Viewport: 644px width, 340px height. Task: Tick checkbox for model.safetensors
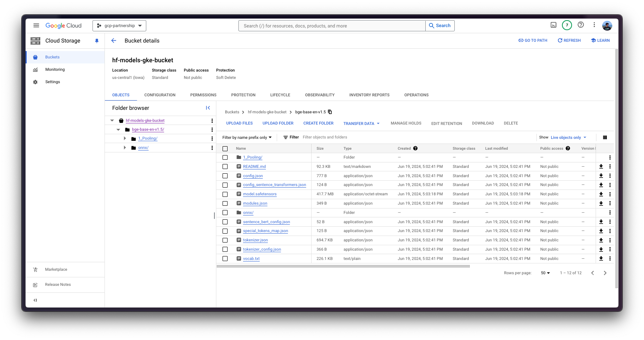pyautogui.click(x=225, y=194)
